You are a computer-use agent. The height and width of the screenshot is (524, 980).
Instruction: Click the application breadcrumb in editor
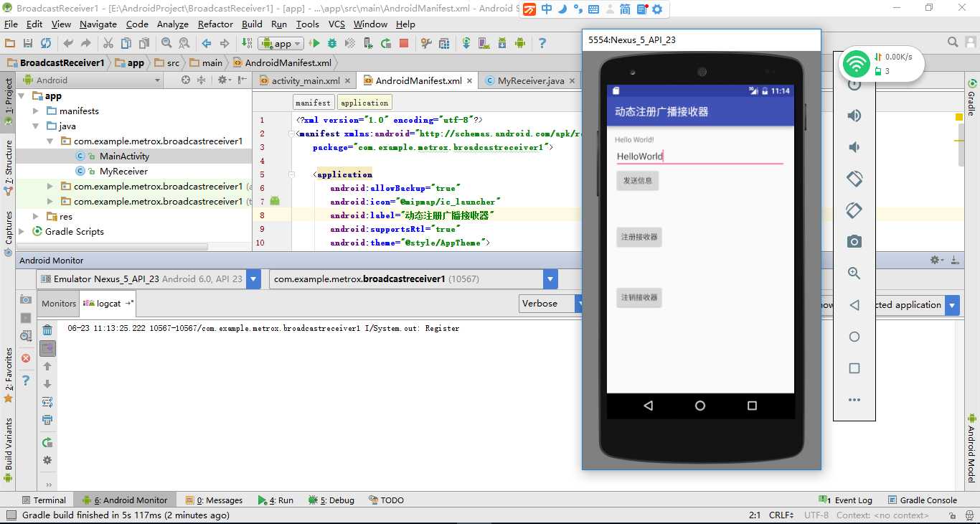tap(364, 103)
